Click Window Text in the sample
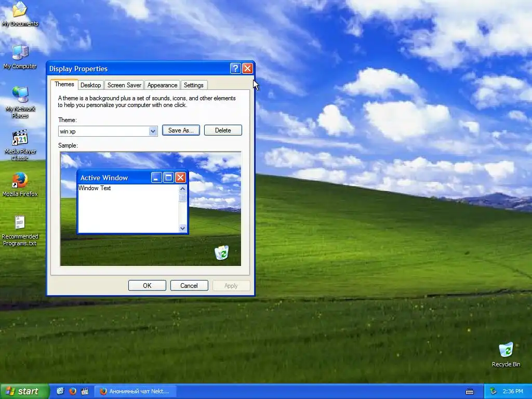Image resolution: width=532 pixels, height=399 pixels. tap(95, 188)
